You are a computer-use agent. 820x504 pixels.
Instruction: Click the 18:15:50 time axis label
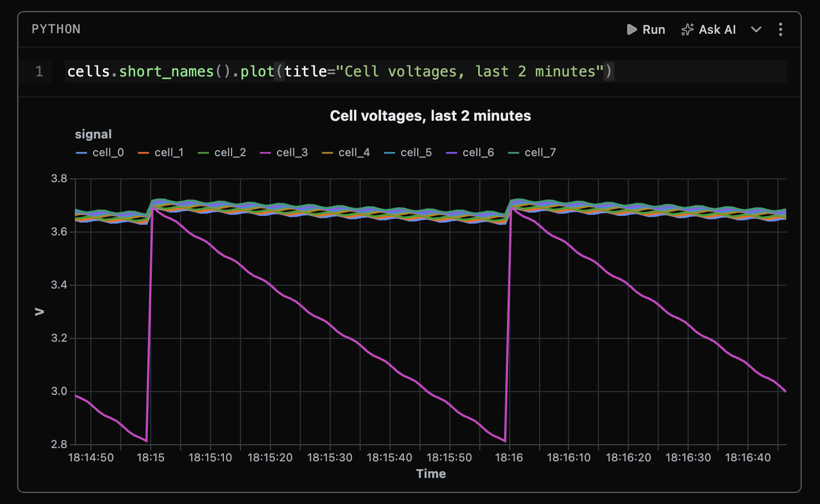pyautogui.click(x=449, y=457)
